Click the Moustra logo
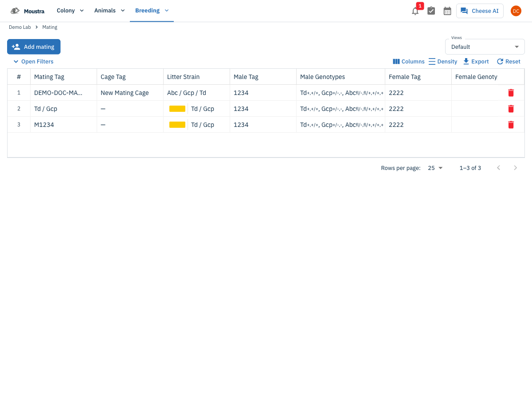This screenshot has width=532, height=398. (x=27, y=11)
